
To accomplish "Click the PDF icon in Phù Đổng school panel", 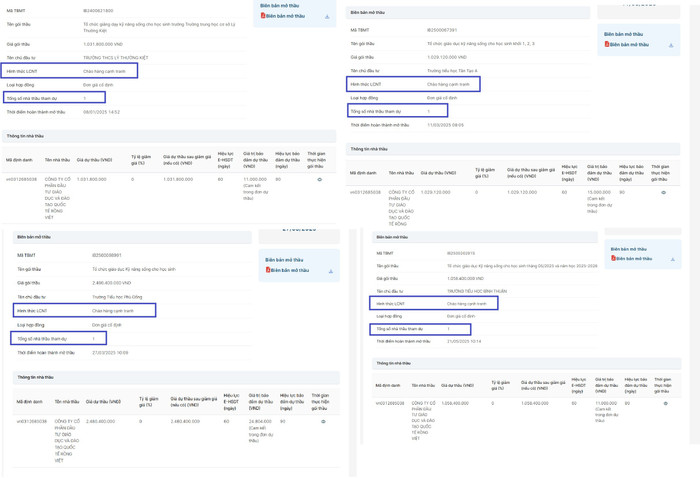I will [267, 270].
